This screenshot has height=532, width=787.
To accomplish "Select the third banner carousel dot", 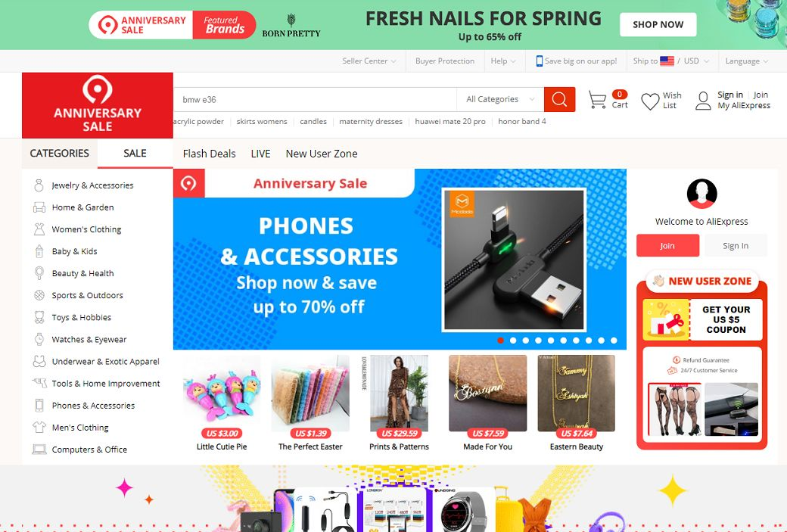I will (x=525, y=341).
